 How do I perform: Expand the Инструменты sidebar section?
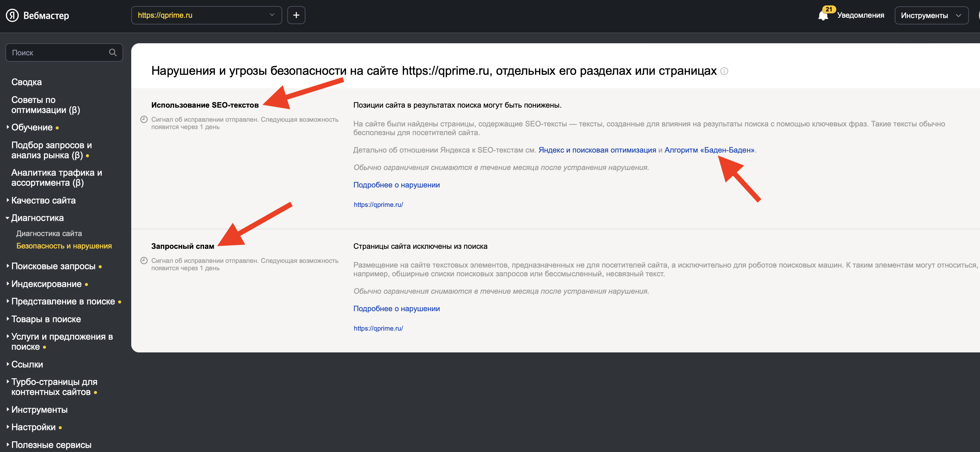pyautogui.click(x=39, y=409)
